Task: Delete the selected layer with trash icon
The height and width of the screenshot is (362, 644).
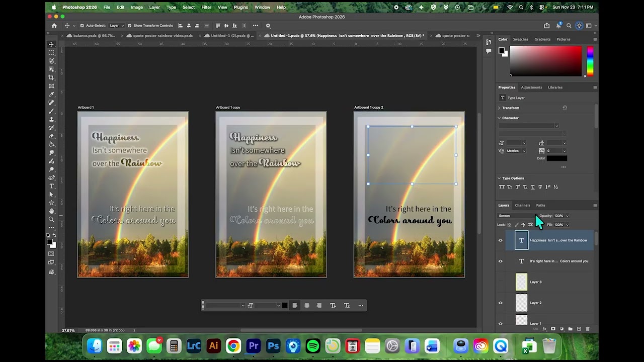Action: coord(587,329)
